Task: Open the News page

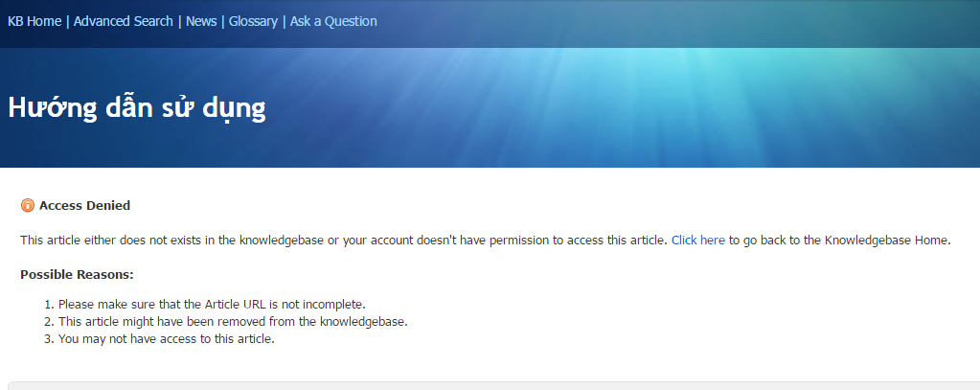Action: coord(201,21)
